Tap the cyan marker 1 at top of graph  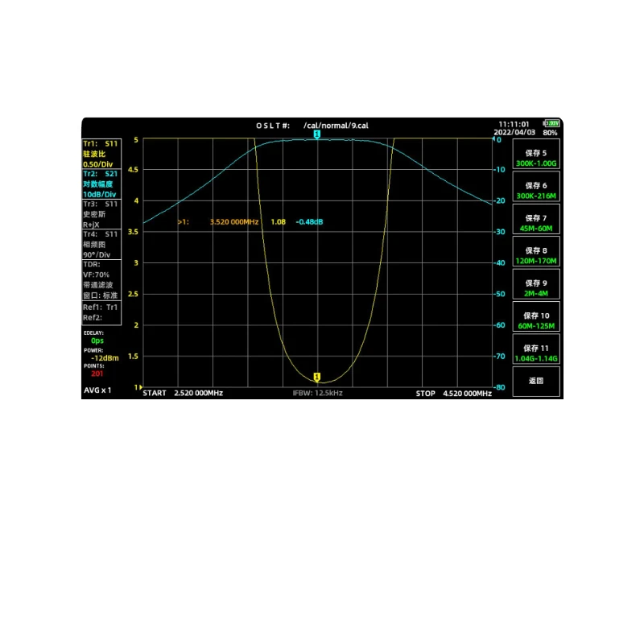pyautogui.click(x=316, y=134)
